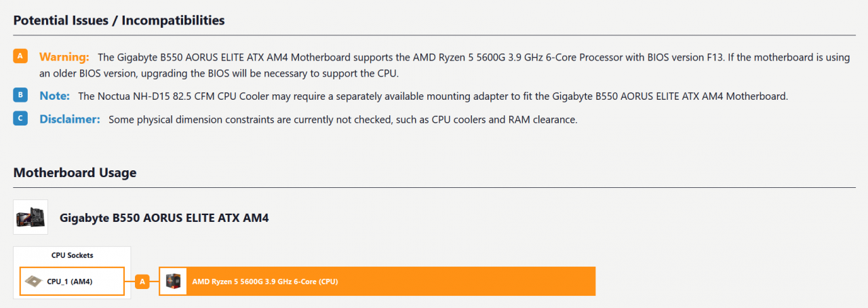Click the CPU Sockets panel label
The width and height of the screenshot is (868, 308).
(x=72, y=256)
